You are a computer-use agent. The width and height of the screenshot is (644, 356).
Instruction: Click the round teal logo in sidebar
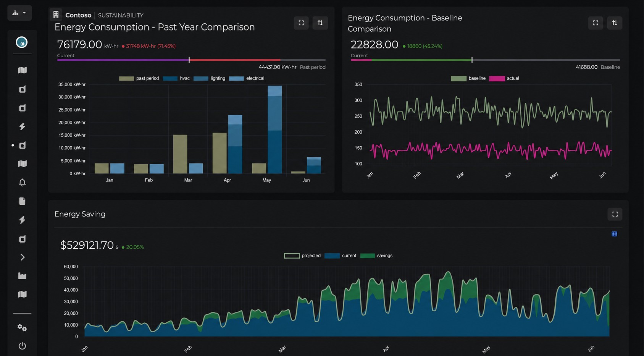[22, 42]
